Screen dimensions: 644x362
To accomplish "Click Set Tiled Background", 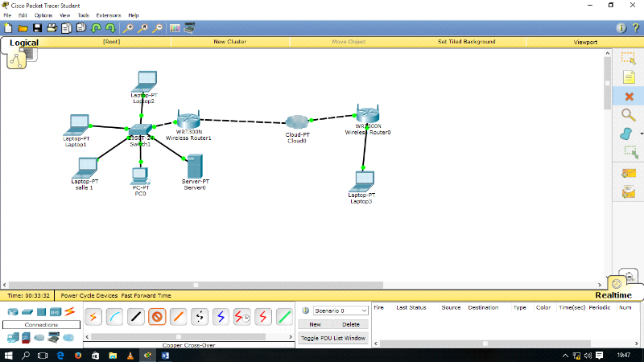I will tap(467, 42).
